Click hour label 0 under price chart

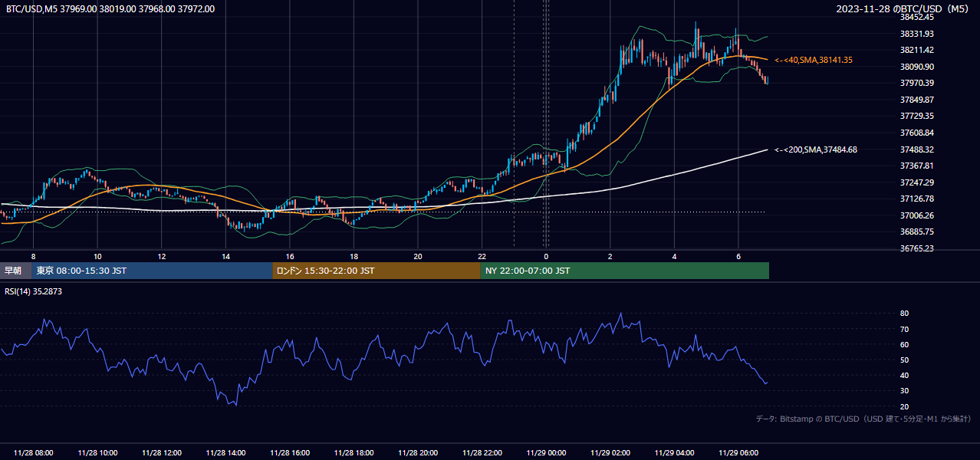click(546, 256)
